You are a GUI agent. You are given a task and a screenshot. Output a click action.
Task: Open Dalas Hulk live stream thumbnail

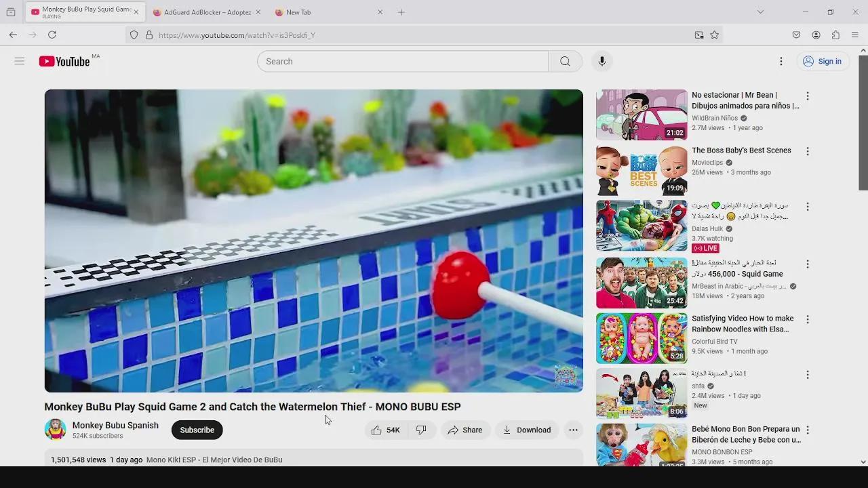pos(642,226)
